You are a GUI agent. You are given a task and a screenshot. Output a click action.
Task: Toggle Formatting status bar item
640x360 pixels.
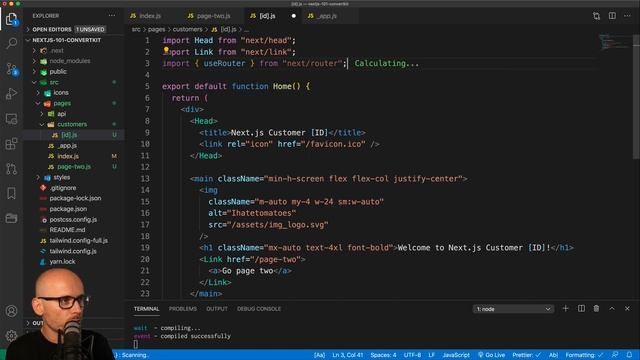click(x=584, y=355)
